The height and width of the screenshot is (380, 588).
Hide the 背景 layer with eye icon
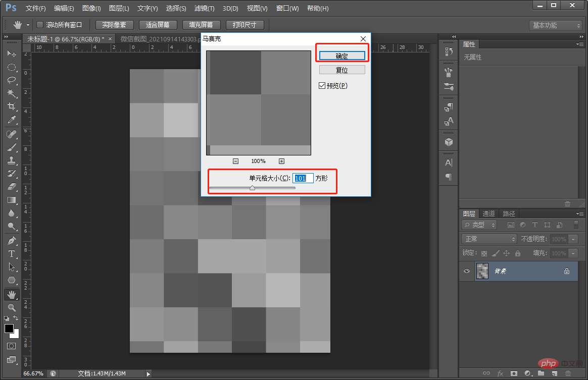tap(466, 271)
